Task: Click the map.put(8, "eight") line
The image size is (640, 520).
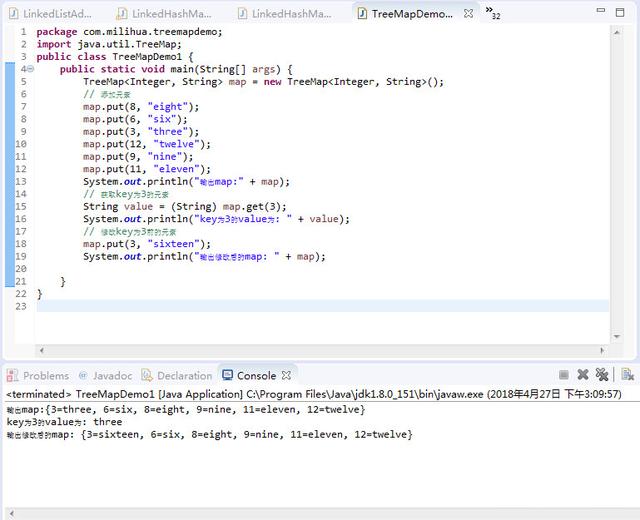Action: tap(141, 107)
